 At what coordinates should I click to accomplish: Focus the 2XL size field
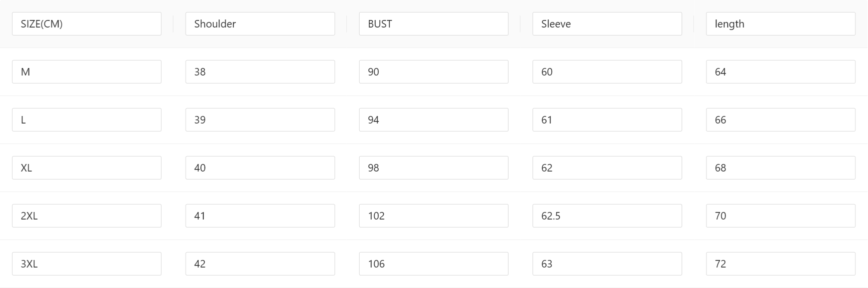[87, 216]
